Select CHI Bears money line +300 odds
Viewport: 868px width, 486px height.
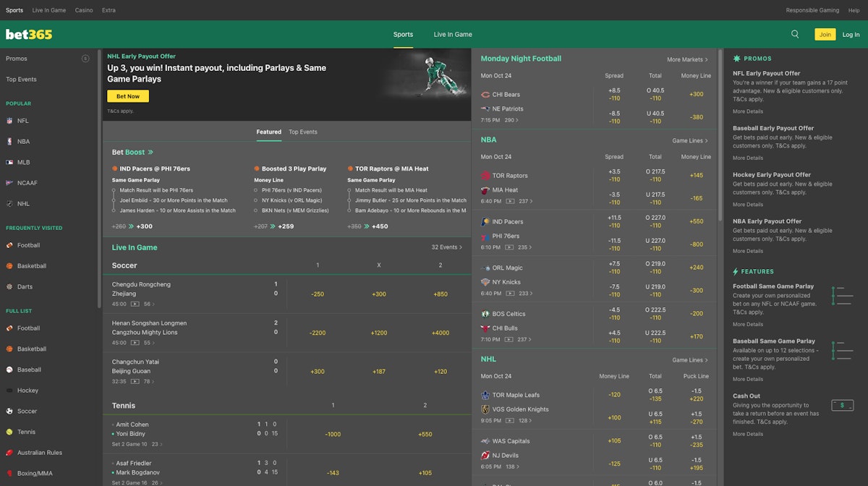(x=696, y=95)
